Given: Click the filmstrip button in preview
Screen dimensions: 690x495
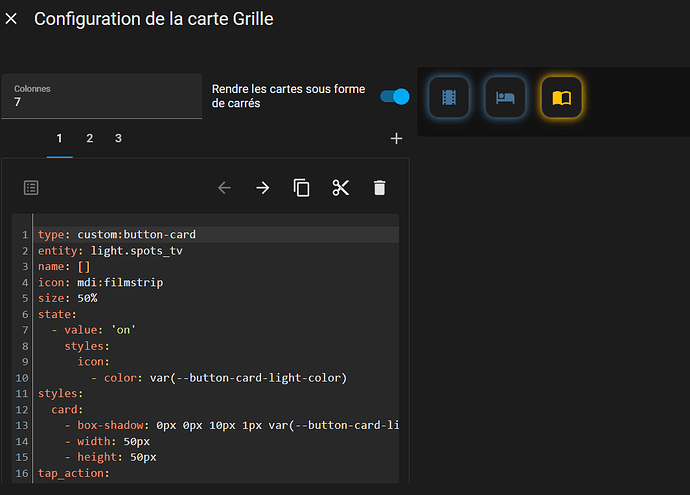Looking at the screenshot, I should pyautogui.click(x=449, y=97).
